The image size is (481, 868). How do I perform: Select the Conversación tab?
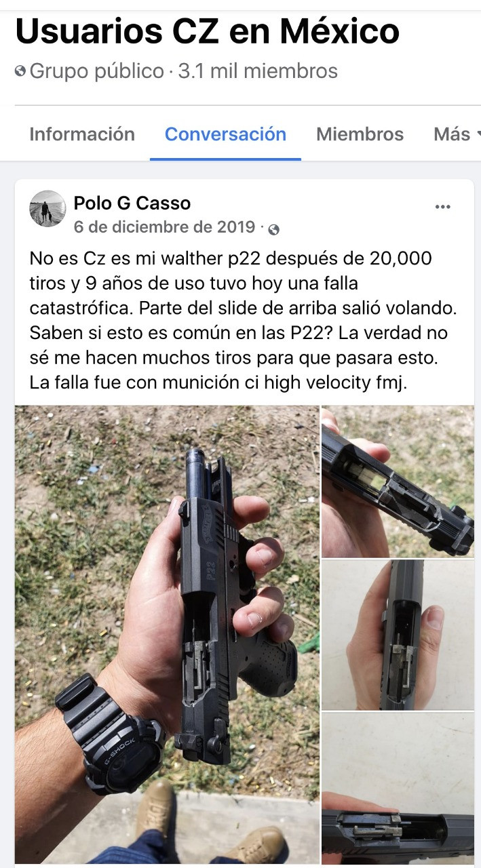click(x=225, y=134)
